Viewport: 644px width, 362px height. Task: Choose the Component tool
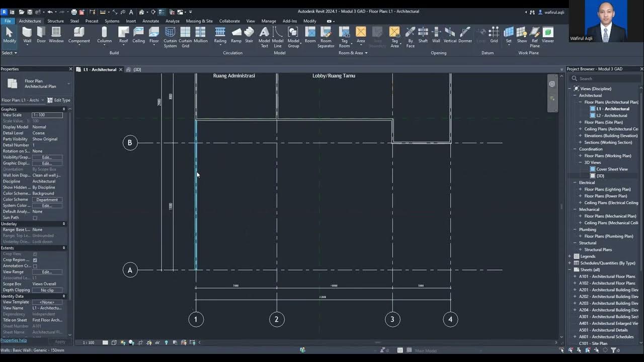point(79,35)
